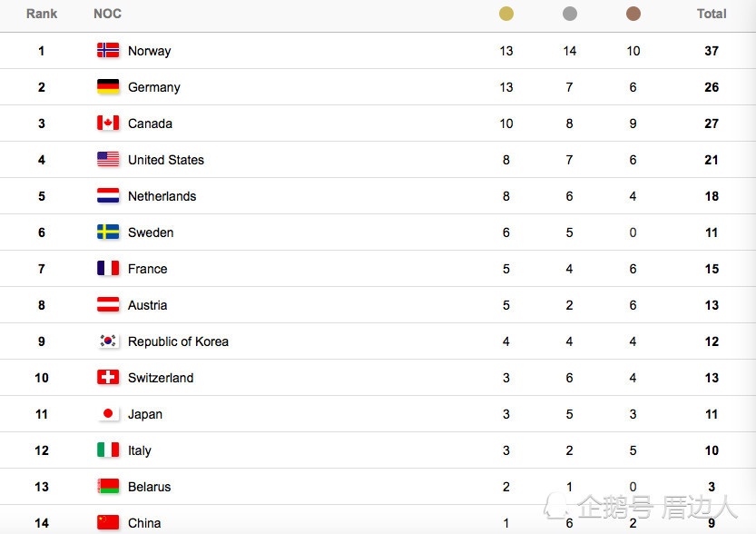This screenshot has width=756, height=534.
Task: Sort by the Total column header
Action: [712, 14]
